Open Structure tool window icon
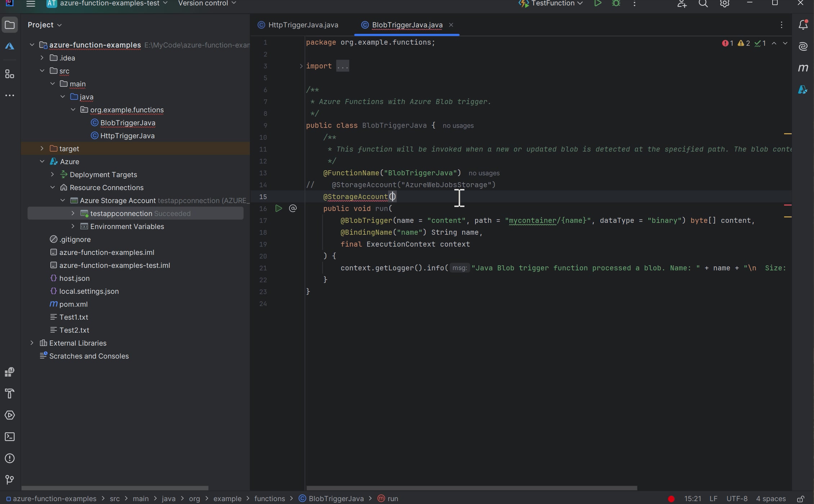This screenshot has height=504, width=814. [10, 75]
